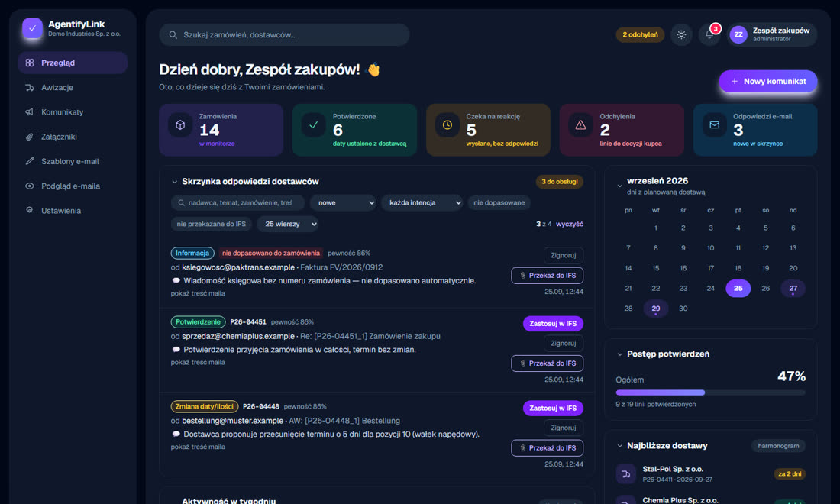This screenshot has height=504, width=840.
Task: Open notifications bell with badge 3
Action: (x=709, y=35)
